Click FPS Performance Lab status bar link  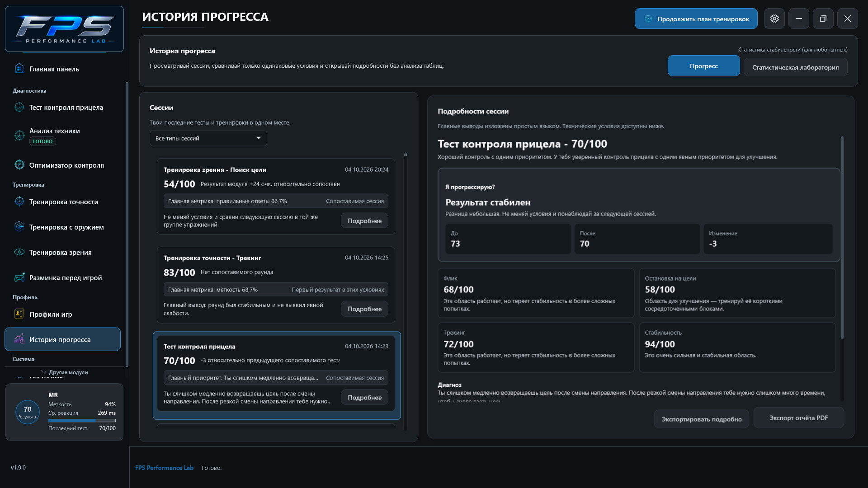click(164, 468)
